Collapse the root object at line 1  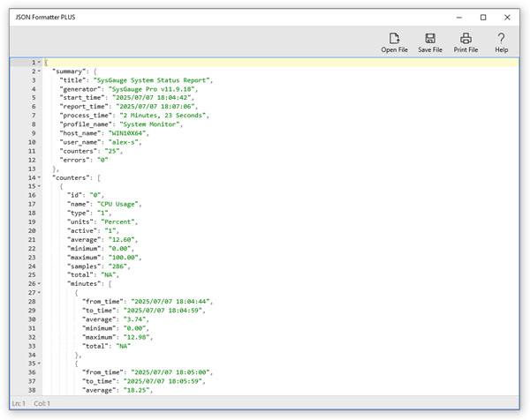click(x=39, y=63)
